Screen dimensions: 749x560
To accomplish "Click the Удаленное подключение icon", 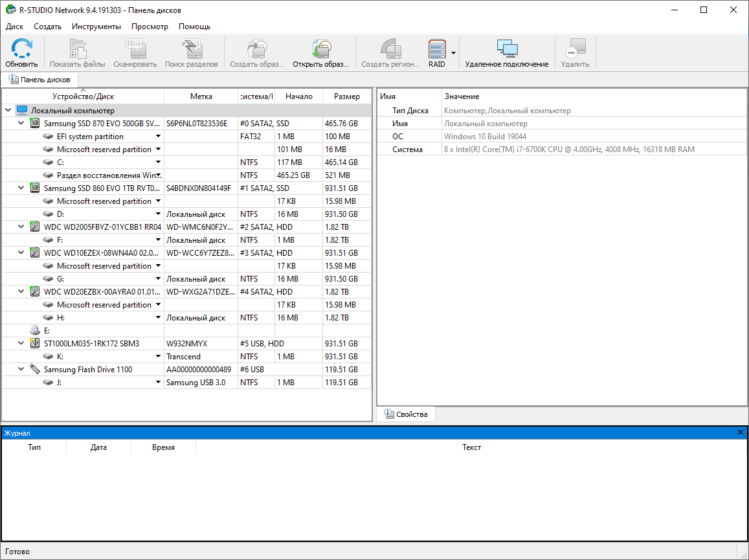I will tap(506, 49).
